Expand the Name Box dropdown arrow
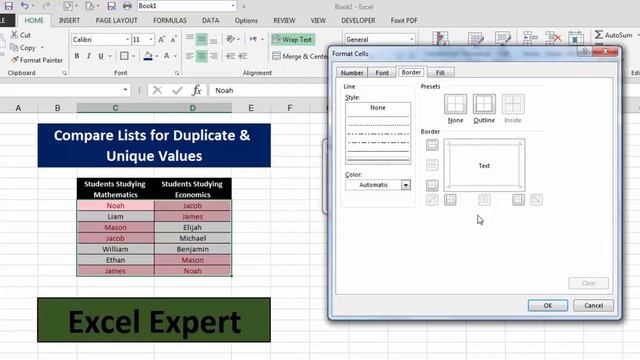Image resolution: width=640 pixels, height=360 pixels. click(125, 90)
